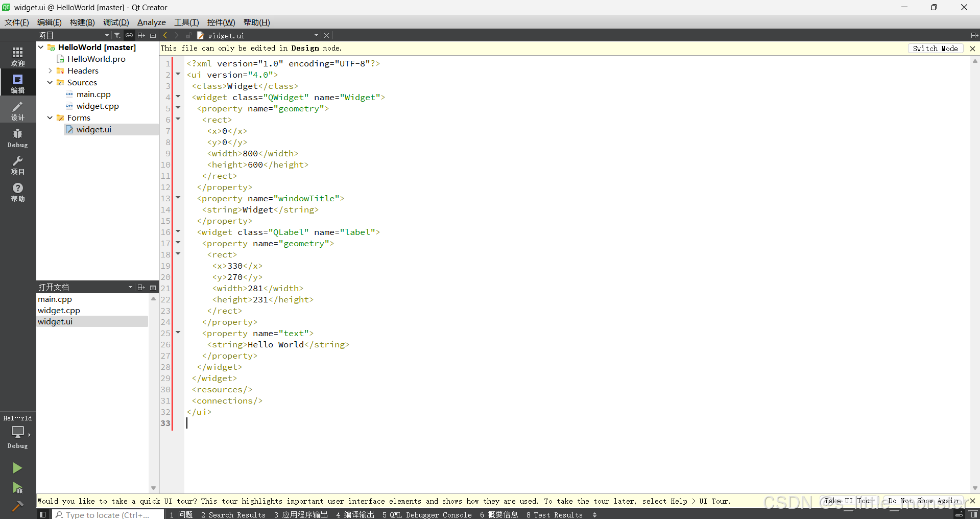
Task: Close the UI tour notification bar
Action: [x=972, y=501]
